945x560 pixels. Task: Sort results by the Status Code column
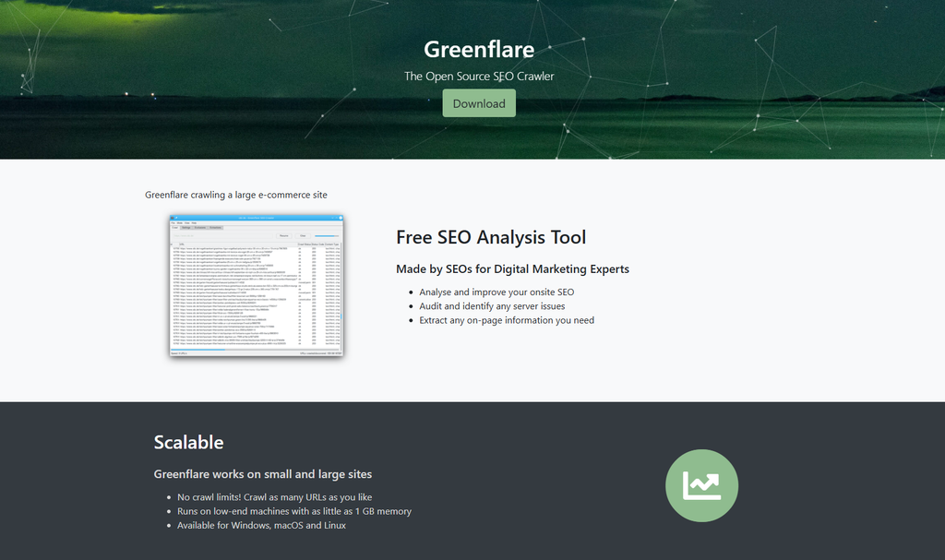318,244
